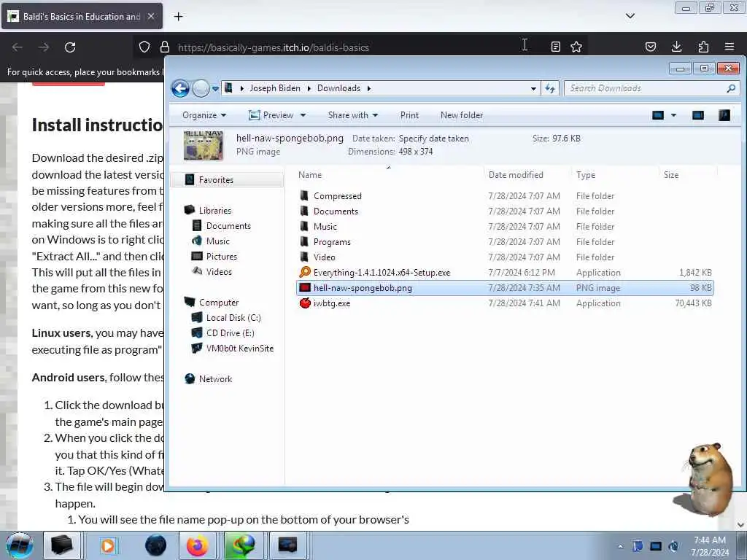747x560 pixels.
Task: Toggle Firefox reader view icon
Action: coord(555,47)
